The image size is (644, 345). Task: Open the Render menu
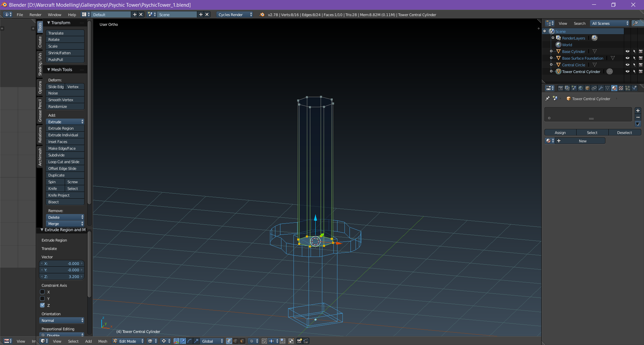35,14
